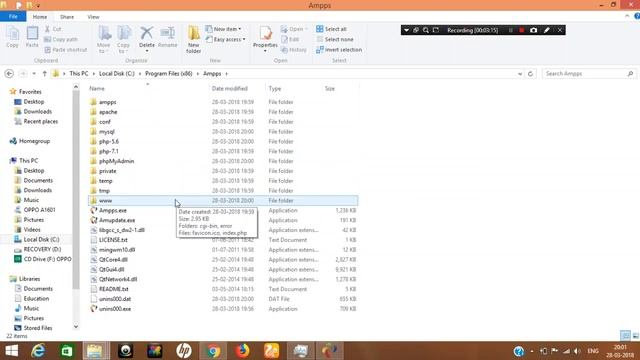
Task: Click Program Files (x86) in the address path
Action: 169,73
